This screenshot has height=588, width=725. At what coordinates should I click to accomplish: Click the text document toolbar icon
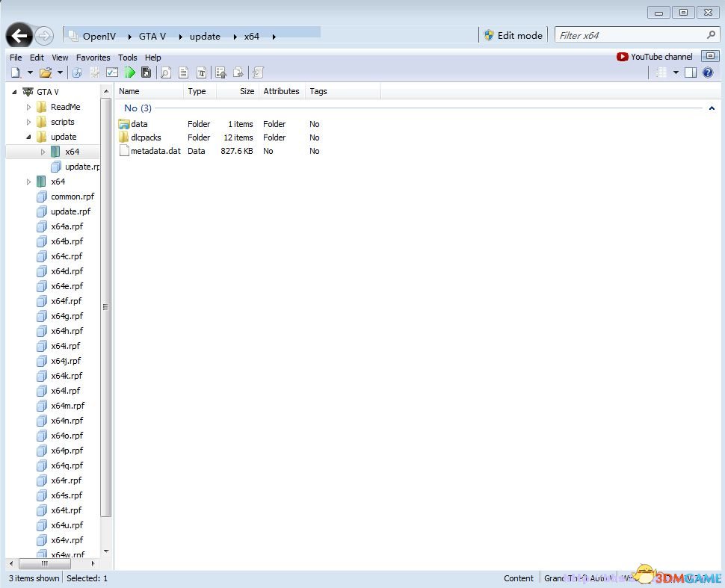pos(184,72)
